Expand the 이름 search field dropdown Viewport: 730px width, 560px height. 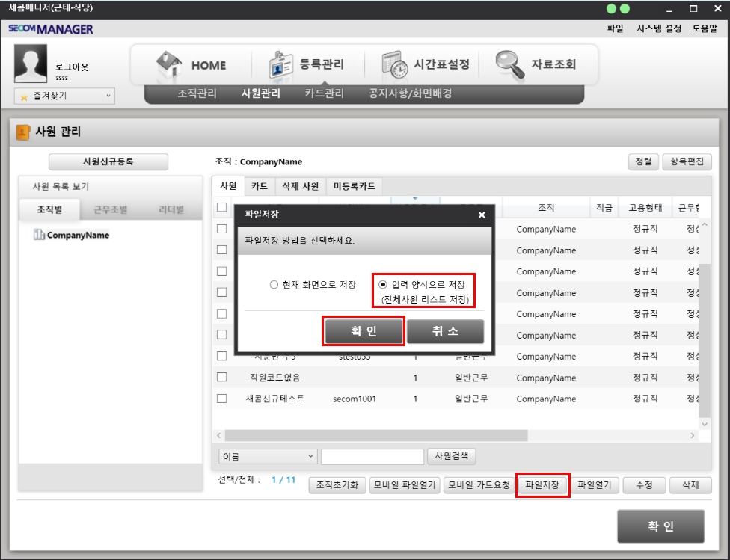coord(268,456)
